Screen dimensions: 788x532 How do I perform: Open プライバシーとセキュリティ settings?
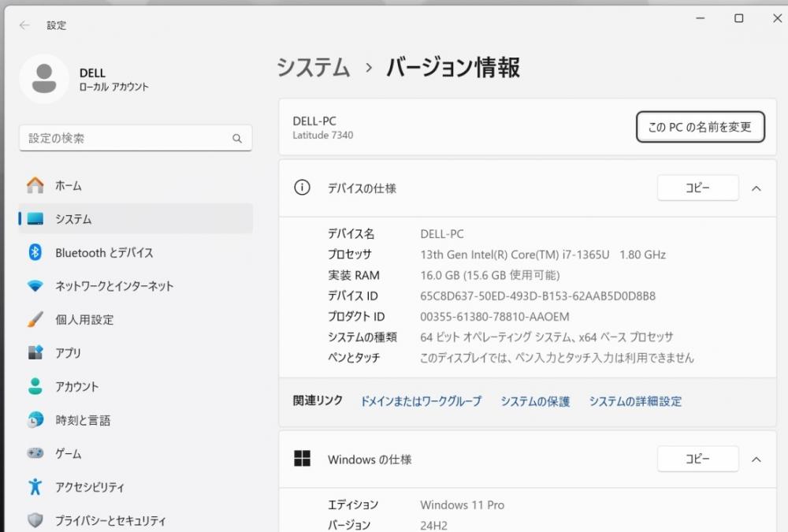coord(136,520)
